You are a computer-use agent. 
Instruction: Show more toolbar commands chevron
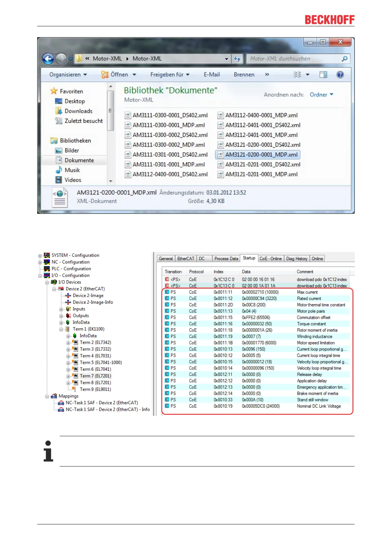(x=267, y=75)
